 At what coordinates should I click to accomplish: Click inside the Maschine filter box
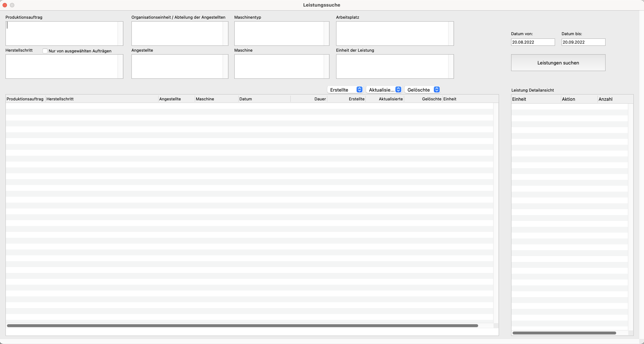279,66
